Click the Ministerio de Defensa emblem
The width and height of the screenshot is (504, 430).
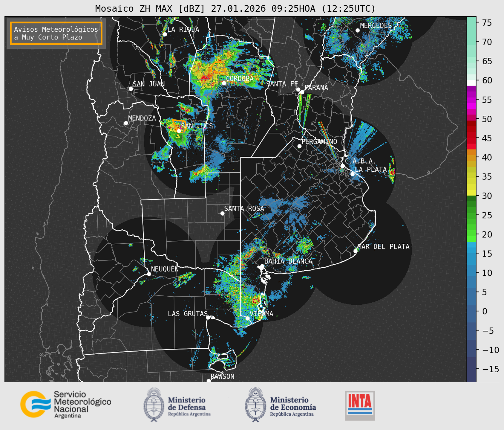154,405
